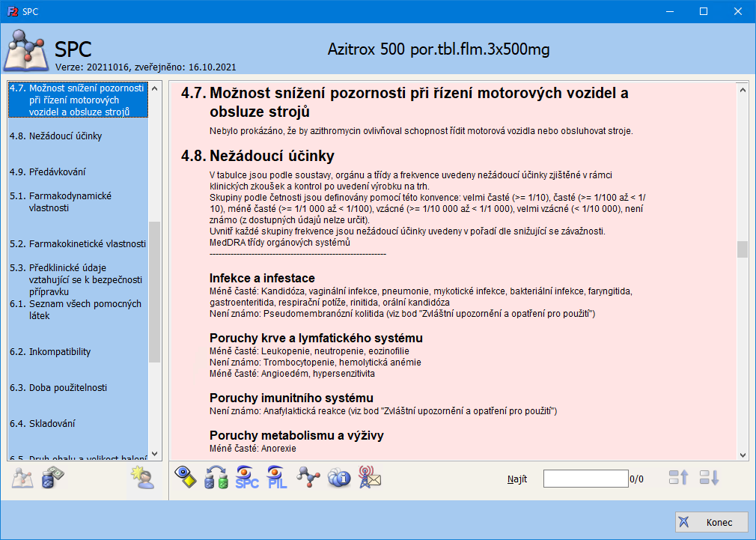The height and width of the screenshot is (540, 756).
Task: Click the line "Není známo: Trombocytopenie, hemolytická anémie"
Action: pos(315,362)
